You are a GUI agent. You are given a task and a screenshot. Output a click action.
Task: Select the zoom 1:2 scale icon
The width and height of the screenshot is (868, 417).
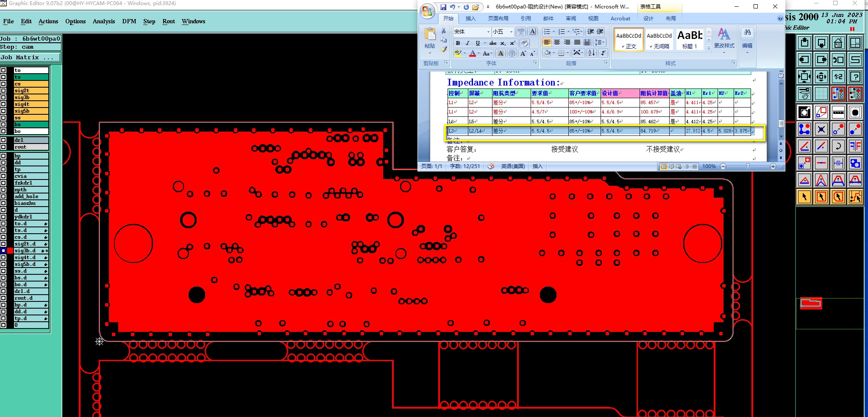click(x=838, y=77)
